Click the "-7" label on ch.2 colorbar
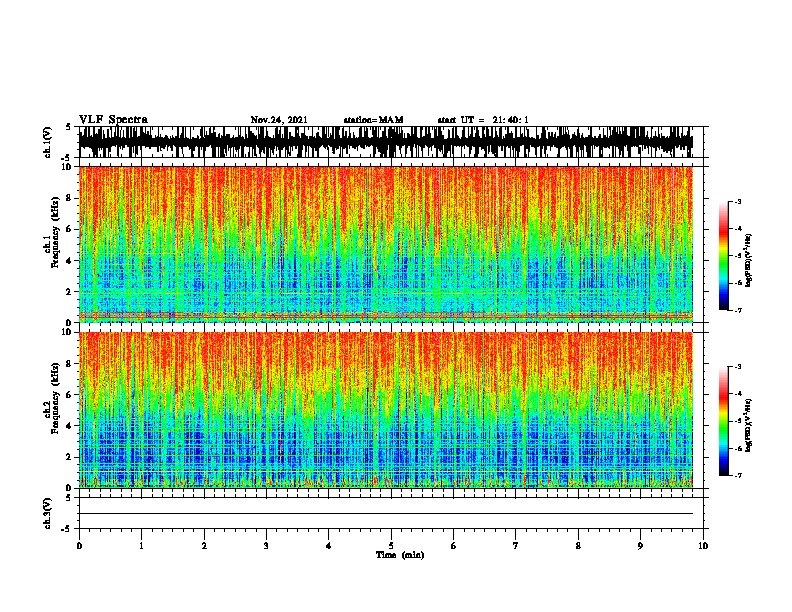Screen dimensions: 792x612 (x=738, y=475)
